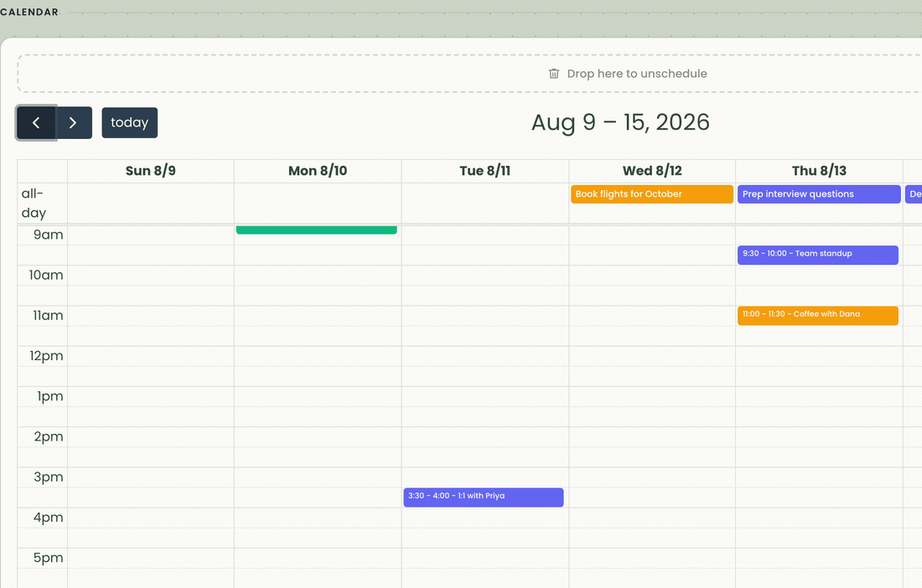Screen dimensions: 922x588
Task: Click the all-day row label
Action: 34,204
